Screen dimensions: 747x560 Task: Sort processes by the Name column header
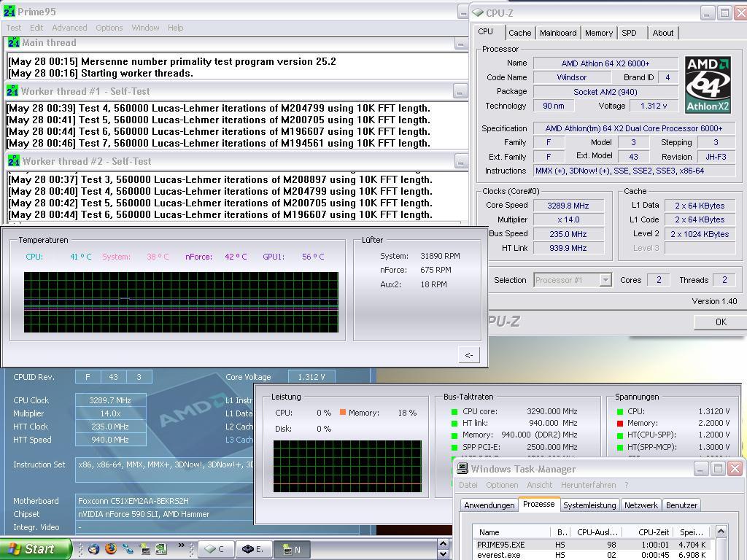[x=512, y=532]
